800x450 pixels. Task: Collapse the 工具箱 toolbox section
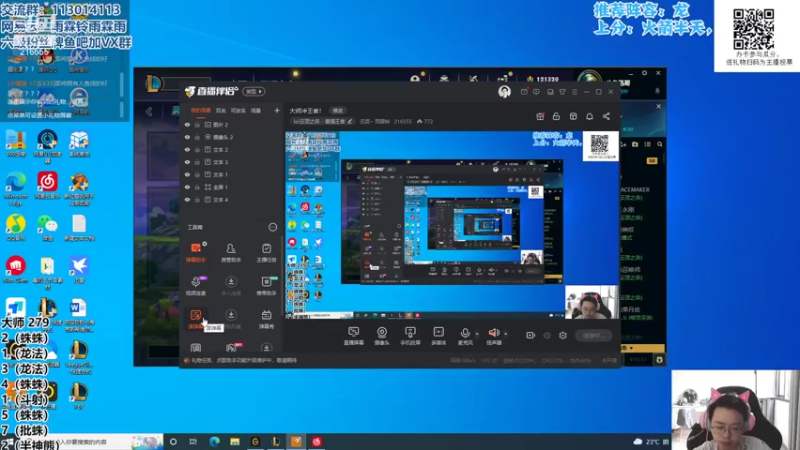272,227
